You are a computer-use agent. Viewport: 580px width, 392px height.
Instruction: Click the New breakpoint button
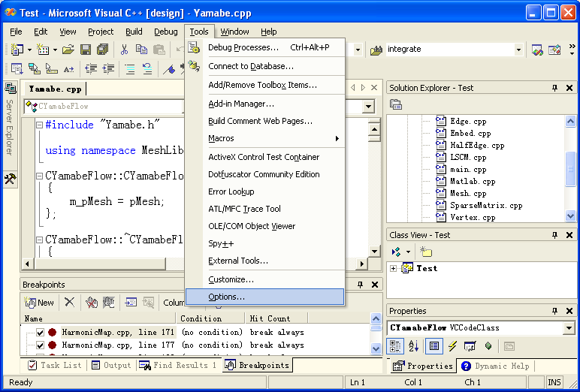[x=39, y=303]
